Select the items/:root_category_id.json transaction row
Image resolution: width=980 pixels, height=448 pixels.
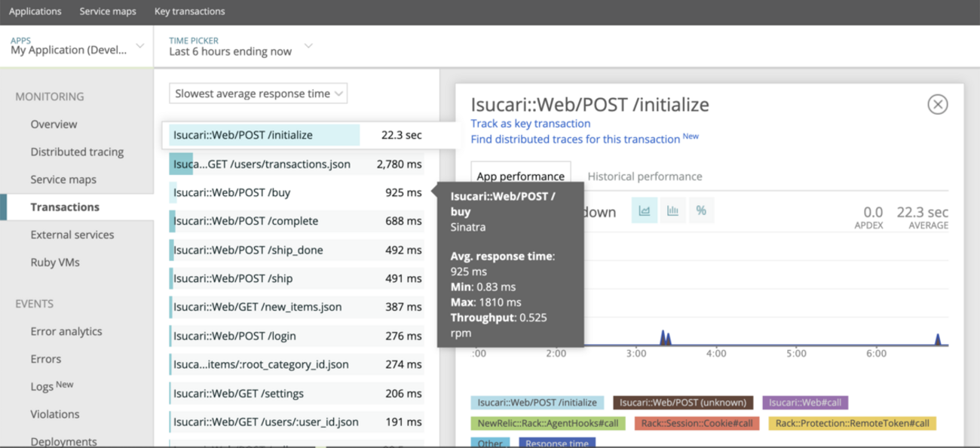pos(296,364)
